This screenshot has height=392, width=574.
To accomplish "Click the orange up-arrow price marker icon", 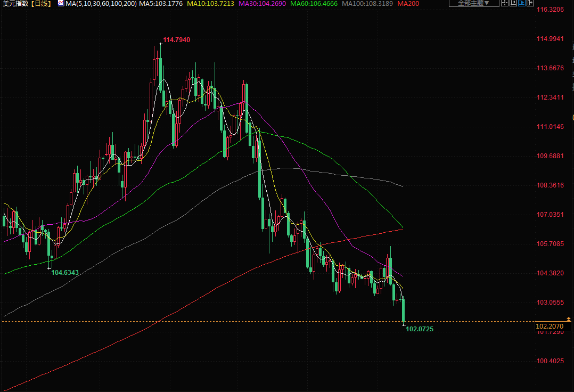I will (569, 319).
